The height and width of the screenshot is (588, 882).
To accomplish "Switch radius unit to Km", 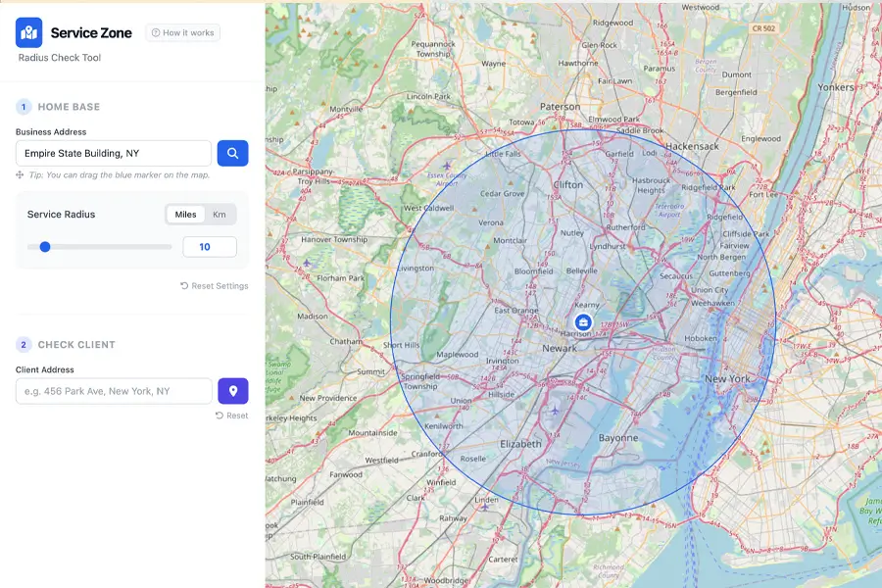I will [x=220, y=215].
